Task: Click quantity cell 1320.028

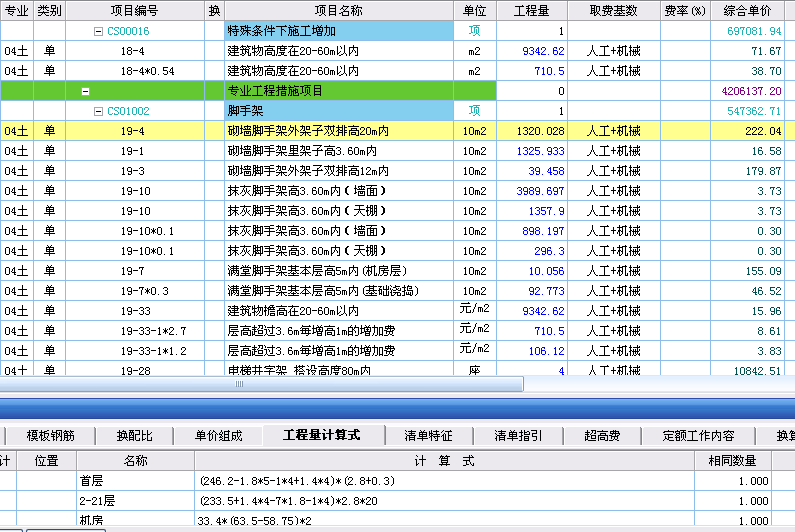Action: (532, 131)
